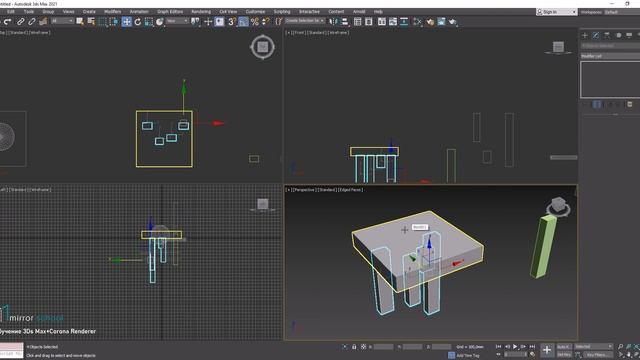Toggle Window/Crossing selection mode

pyautogui.click(x=113, y=22)
